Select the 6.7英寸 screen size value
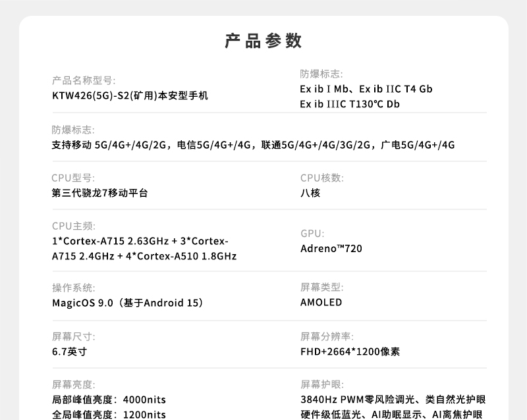The height and width of the screenshot is (420, 527). pyautogui.click(x=69, y=352)
